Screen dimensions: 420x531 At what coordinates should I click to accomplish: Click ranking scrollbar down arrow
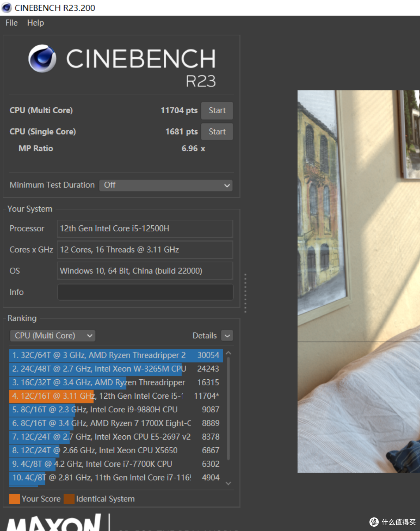coord(228,483)
